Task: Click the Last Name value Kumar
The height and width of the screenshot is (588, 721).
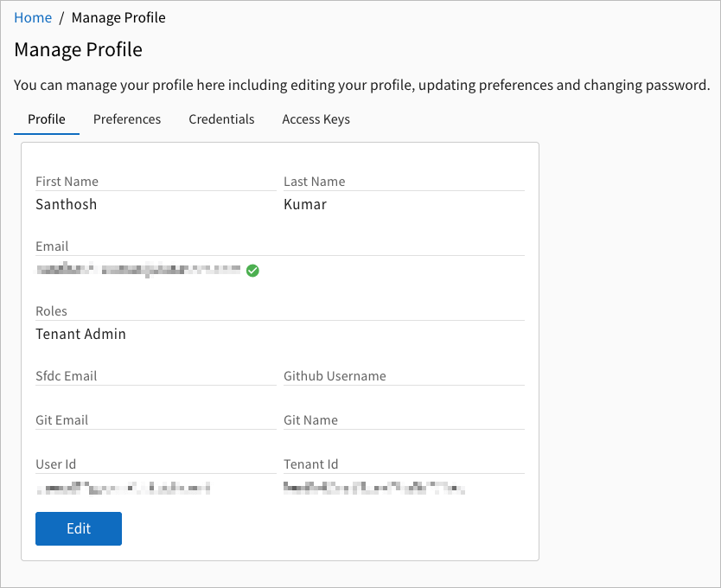Action: [x=305, y=205]
